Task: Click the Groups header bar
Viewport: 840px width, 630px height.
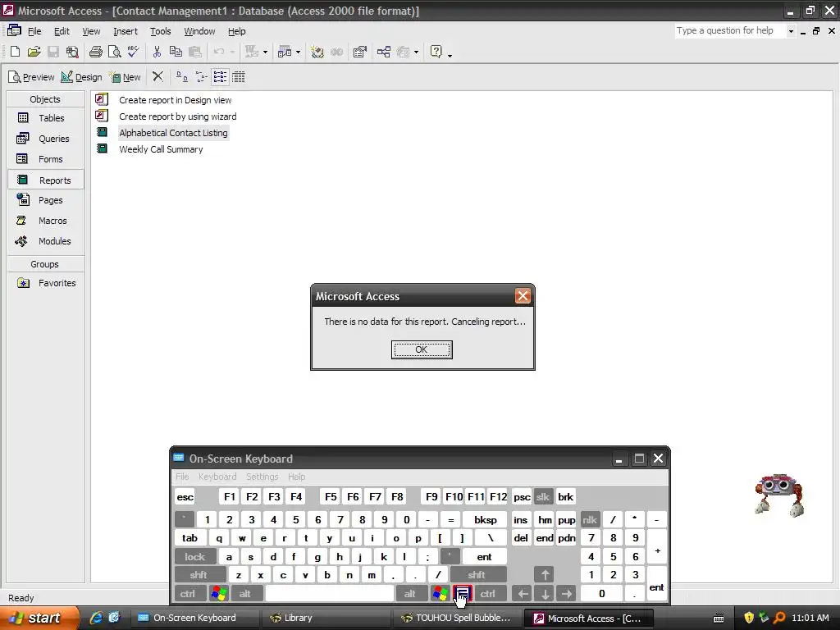Action: coord(46,264)
